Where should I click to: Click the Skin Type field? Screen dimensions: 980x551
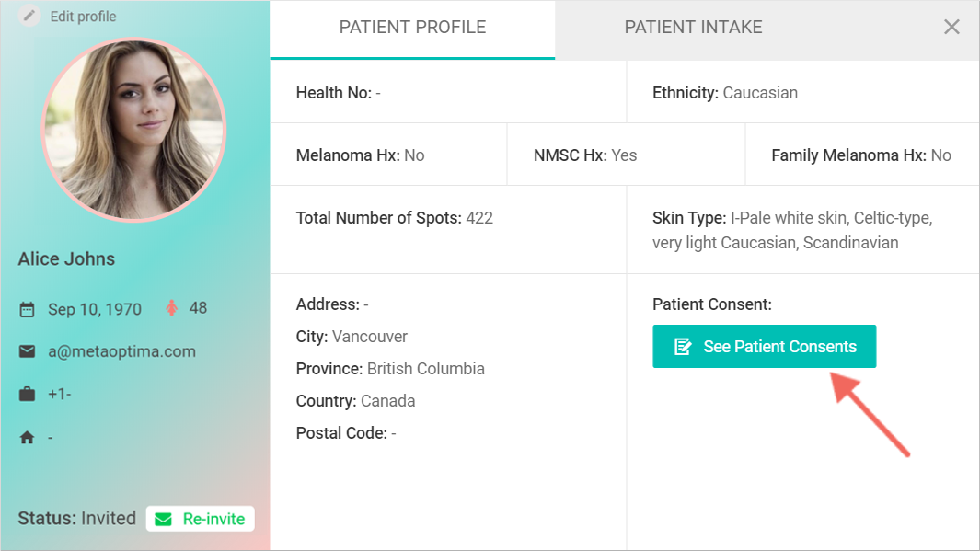[791, 230]
